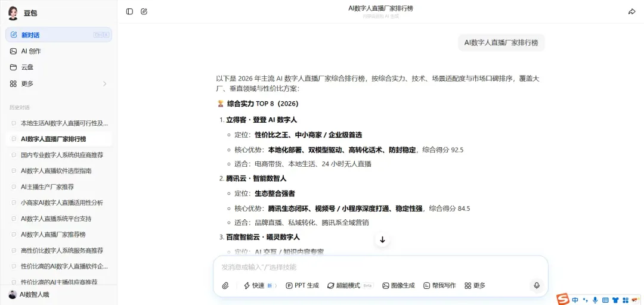The width and height of the screenshot is (644, 305).
Task: Click the new chat pencil icon in header
Action: click(144, 11)
